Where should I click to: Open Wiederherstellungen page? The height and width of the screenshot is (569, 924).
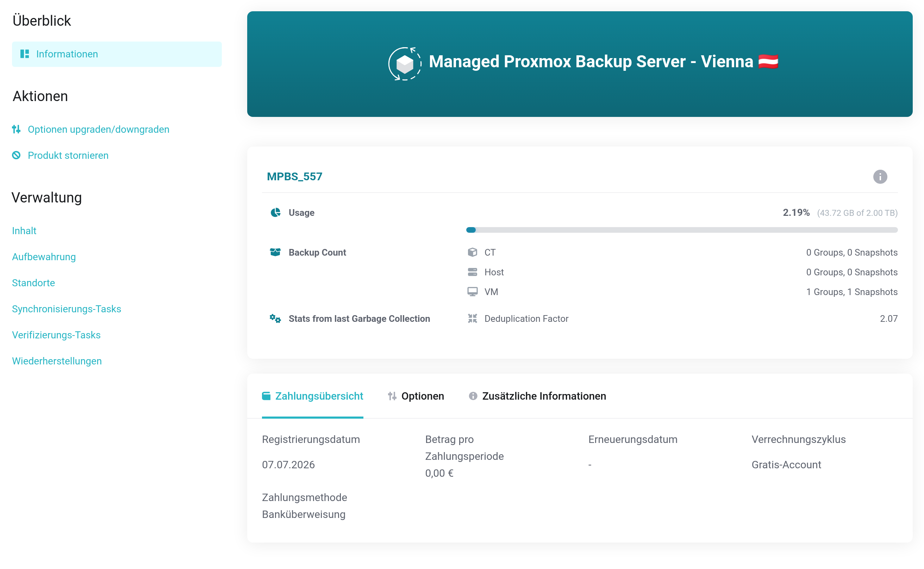tap(57, 361)
